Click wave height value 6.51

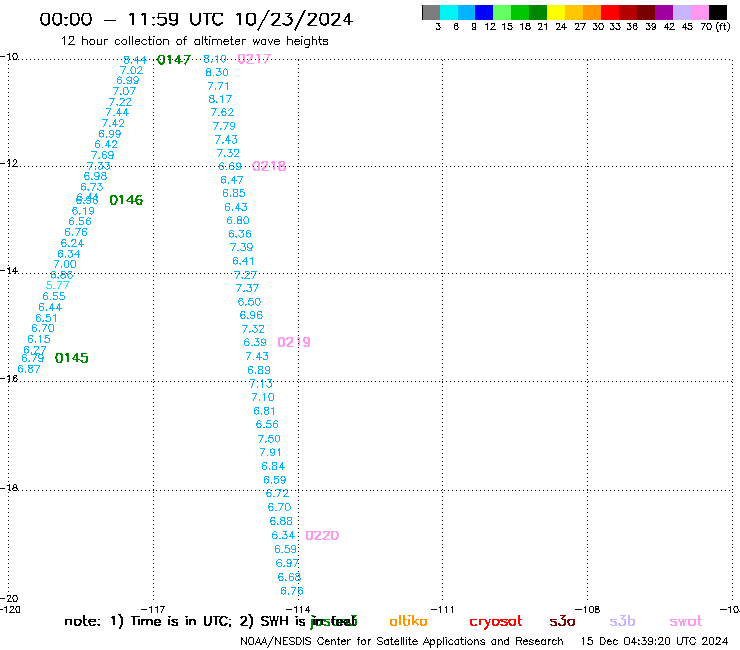[46, 318]
